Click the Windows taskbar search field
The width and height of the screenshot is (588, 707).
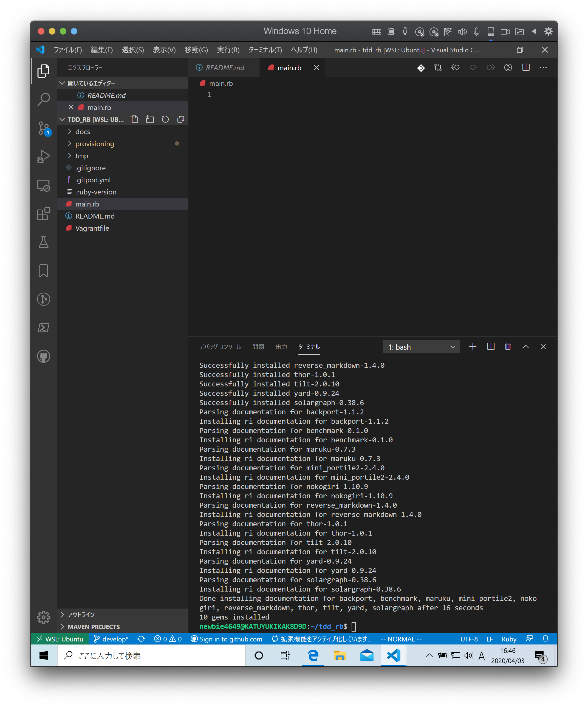coord(152,655)
